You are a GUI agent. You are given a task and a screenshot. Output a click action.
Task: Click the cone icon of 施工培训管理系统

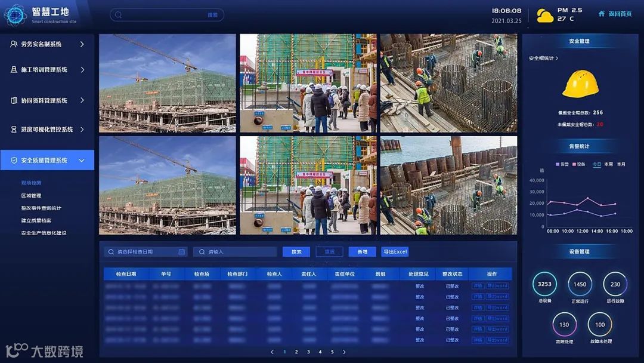pyautogui.click(x=14, y=70)
